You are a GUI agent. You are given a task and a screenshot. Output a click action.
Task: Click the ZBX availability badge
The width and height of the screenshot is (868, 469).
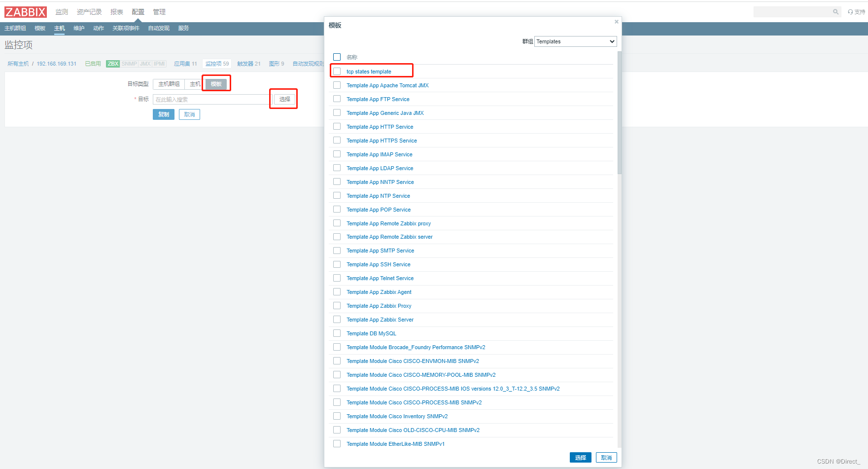point(113,64)
